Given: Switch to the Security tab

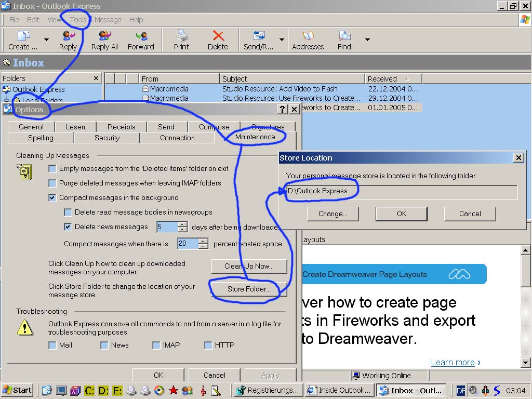Looking at the screenshot, I should pyautogui.click(x=107, y=138).
